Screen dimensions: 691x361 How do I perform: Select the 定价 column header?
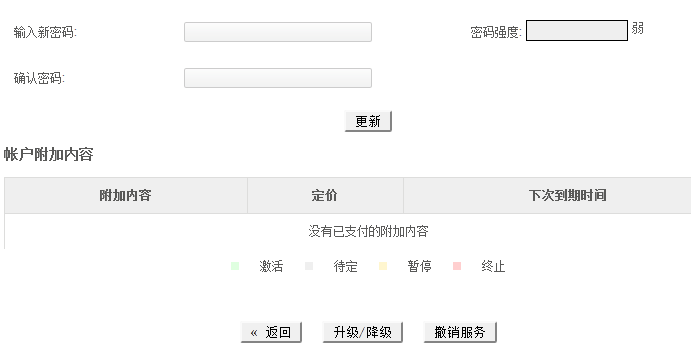pos(325,195)
